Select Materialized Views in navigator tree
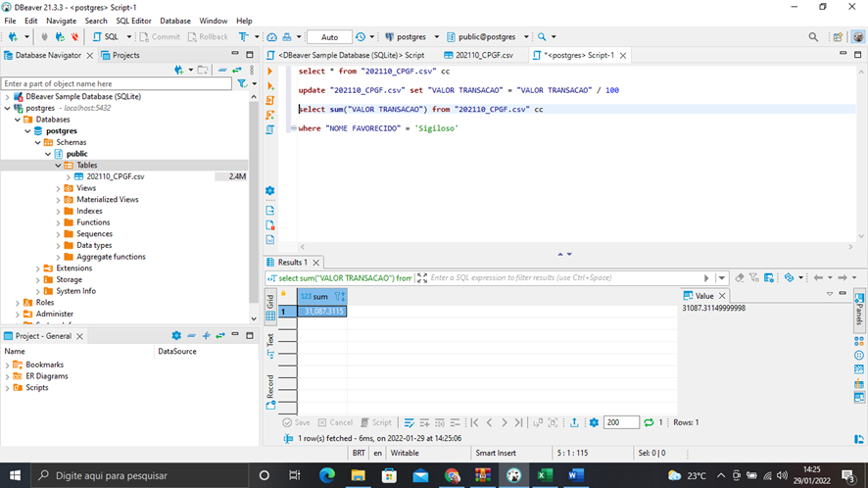The width and height of the screenshot is (868, 488). [x=108, y=199]
